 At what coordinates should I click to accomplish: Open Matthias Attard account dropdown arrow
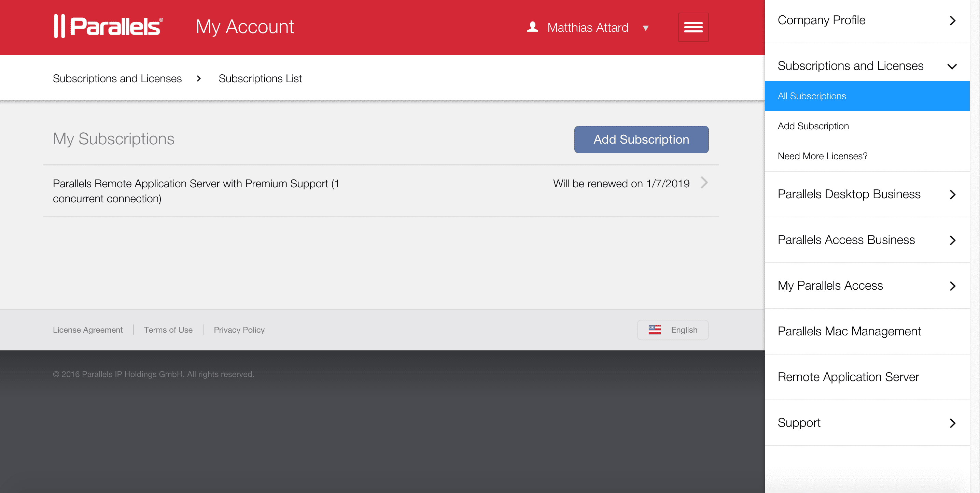[646, 28]
